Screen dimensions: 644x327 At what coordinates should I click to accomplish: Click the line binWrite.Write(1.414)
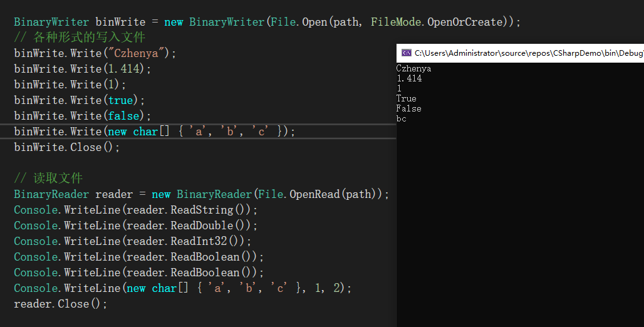[x=83, y=69]
